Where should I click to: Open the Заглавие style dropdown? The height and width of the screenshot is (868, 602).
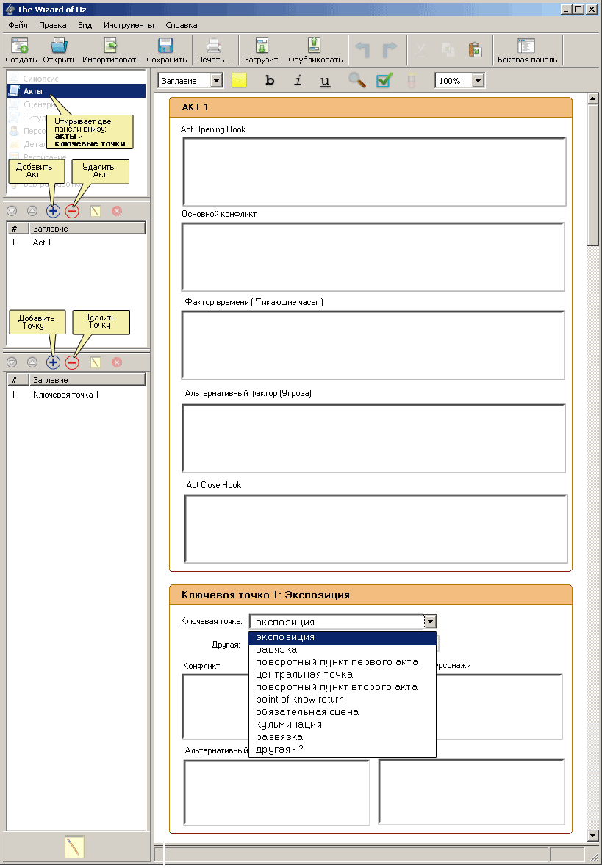[x=217, y=81]
